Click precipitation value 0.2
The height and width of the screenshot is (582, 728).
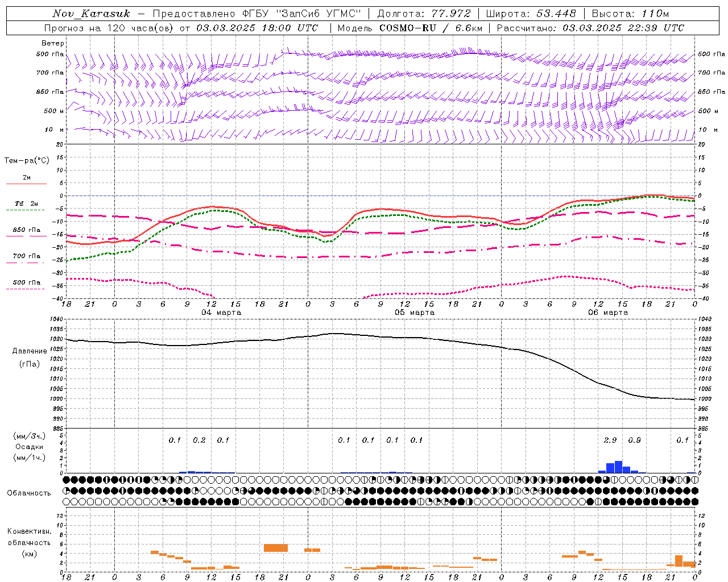tap(199, 440)
